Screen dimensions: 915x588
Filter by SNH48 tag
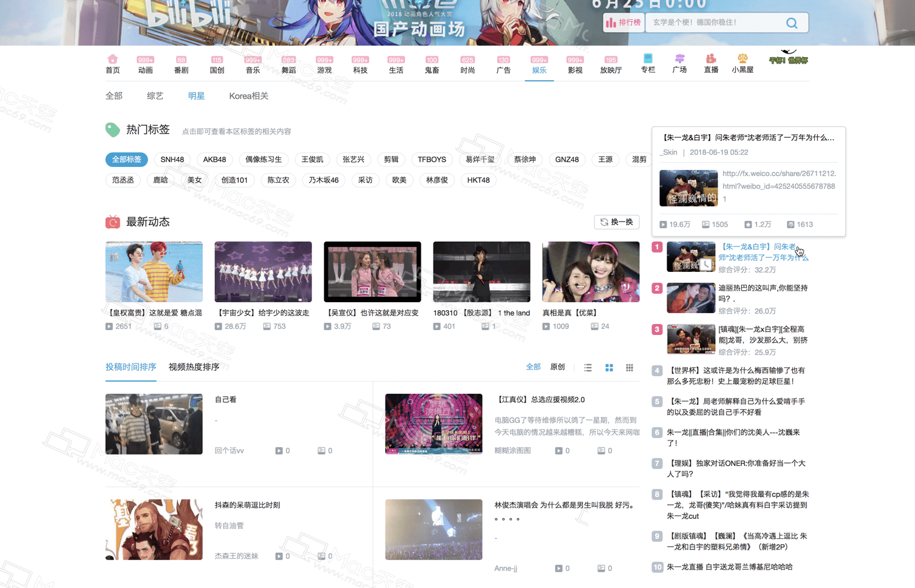pos(172,160)
